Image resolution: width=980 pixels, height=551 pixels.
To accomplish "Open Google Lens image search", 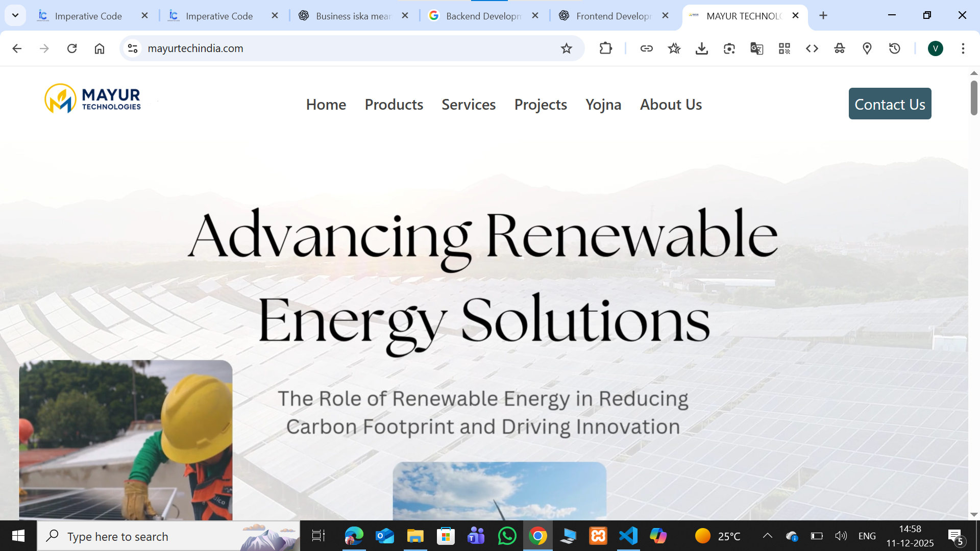I will [729, 48].
